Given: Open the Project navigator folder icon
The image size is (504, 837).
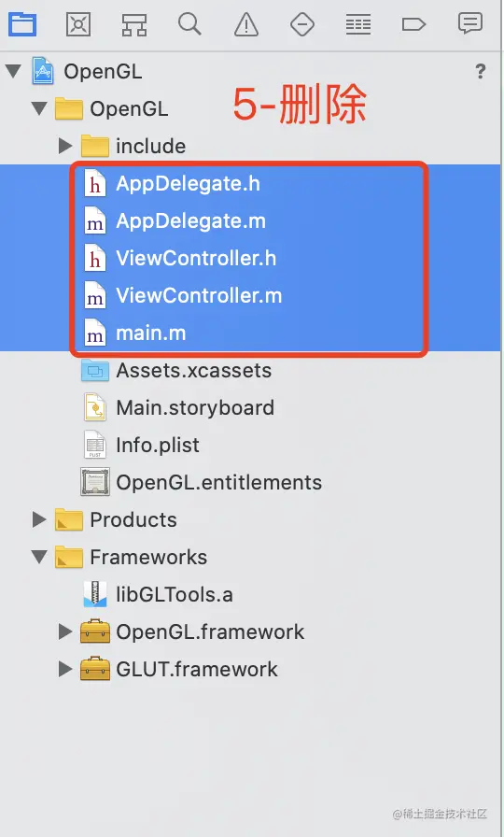Looking at the screenshot, I should point(22,24).
